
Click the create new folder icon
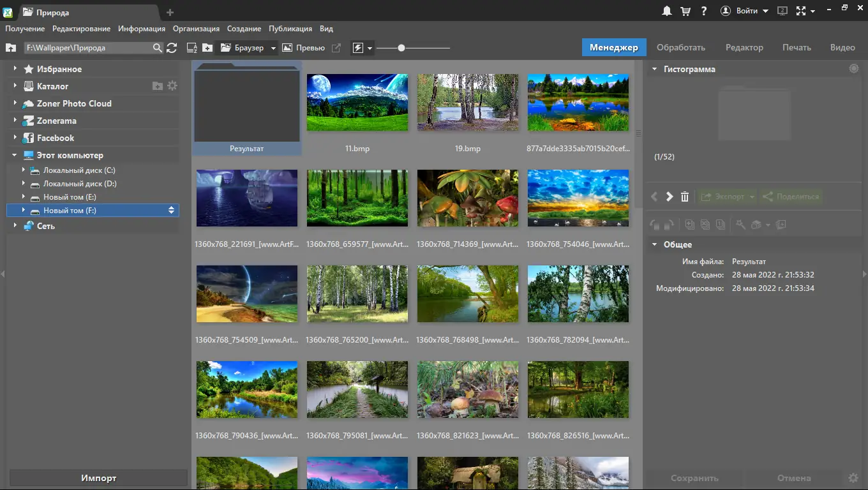click(x=207, y=48)
